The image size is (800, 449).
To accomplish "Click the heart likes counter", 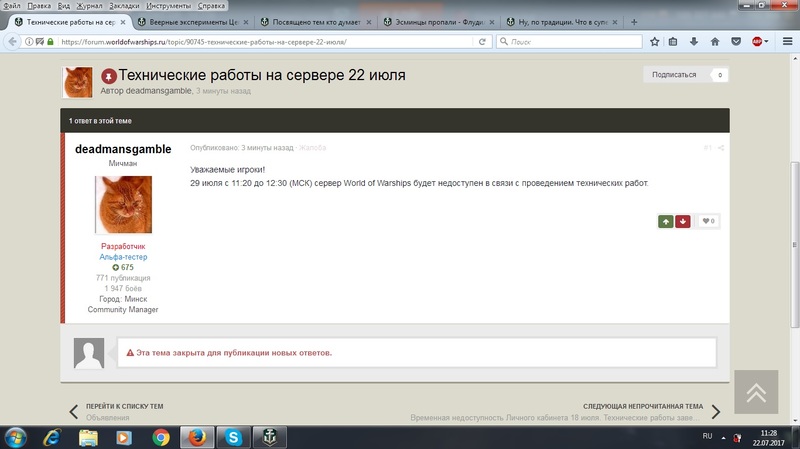I will pyautogui.click(x=708, y=221).
